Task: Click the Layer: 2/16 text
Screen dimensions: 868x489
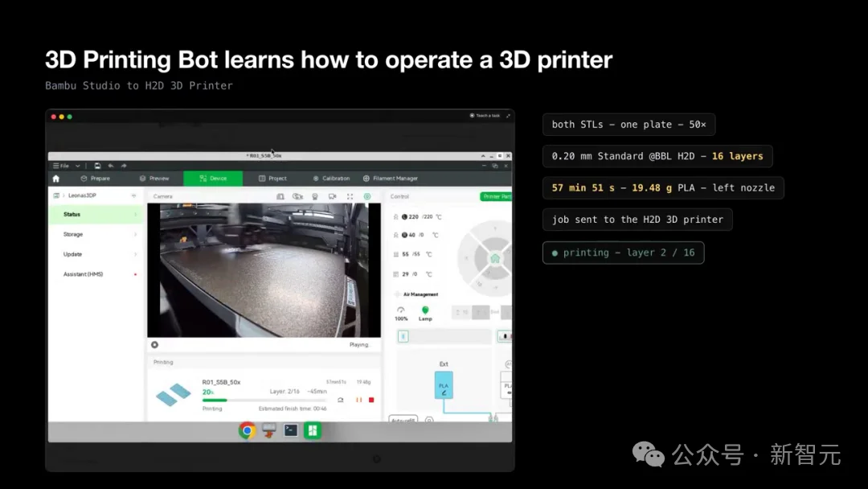Action: [x=285, y=391]
